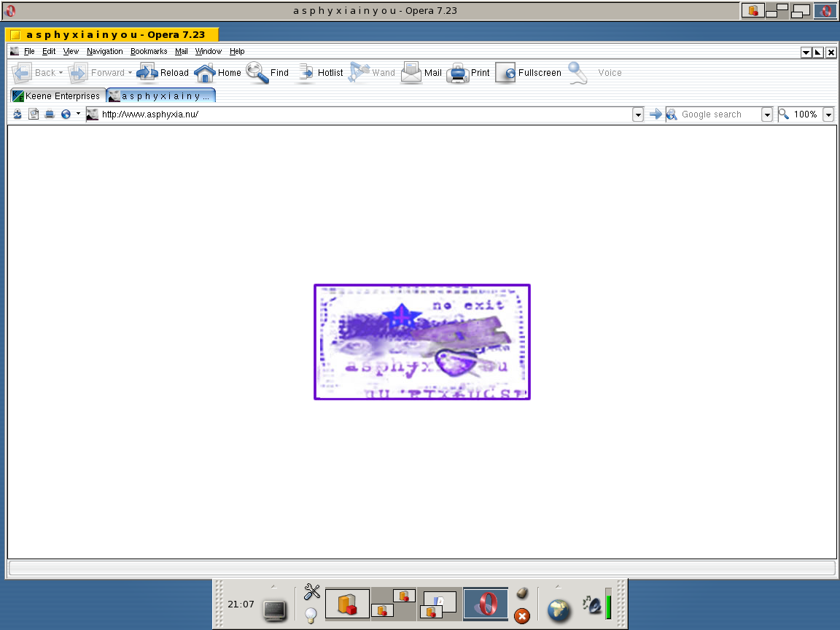
Task: Open the page icon menu left of File
Action: click(15, 52)
